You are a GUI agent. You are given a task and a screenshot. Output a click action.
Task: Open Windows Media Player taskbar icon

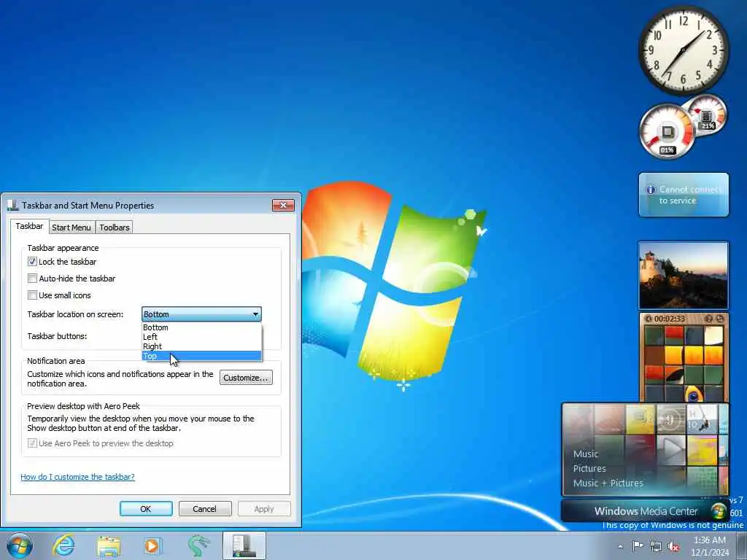[152, 545]
